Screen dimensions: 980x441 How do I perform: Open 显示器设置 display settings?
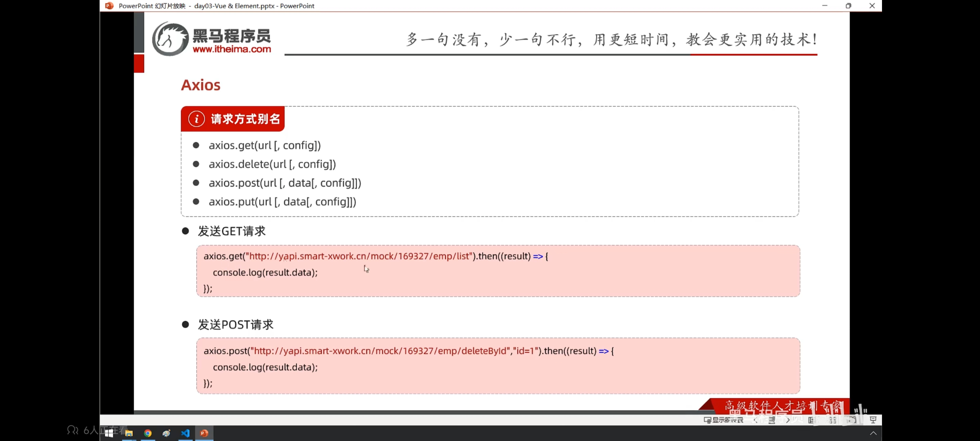point(723,420)
